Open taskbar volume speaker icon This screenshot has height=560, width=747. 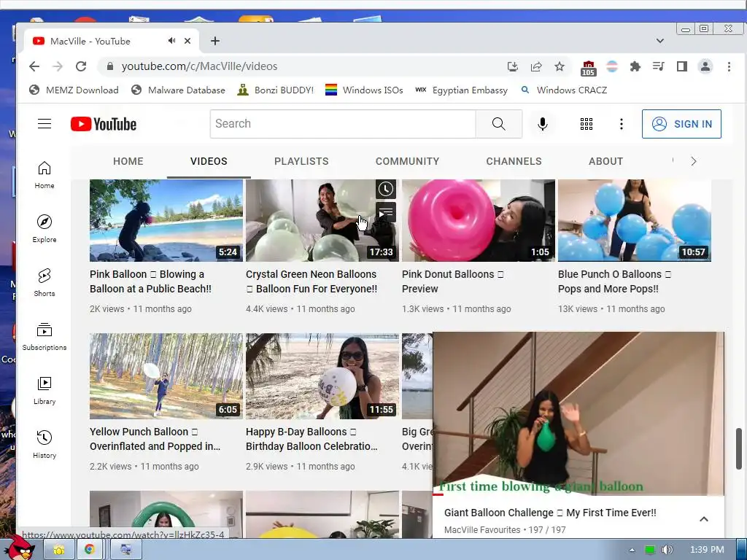[667, 550]
